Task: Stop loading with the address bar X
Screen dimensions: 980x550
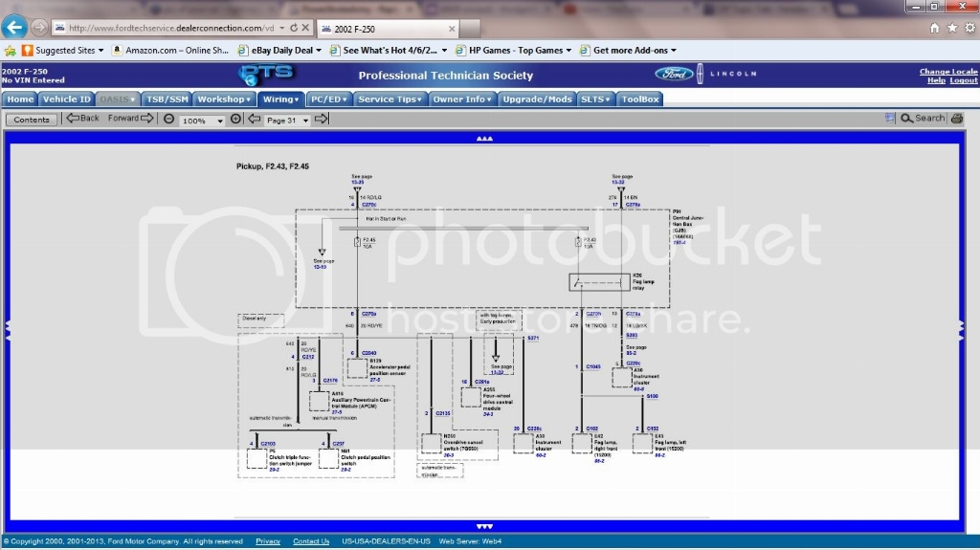Action: click(x=305, y=28)
